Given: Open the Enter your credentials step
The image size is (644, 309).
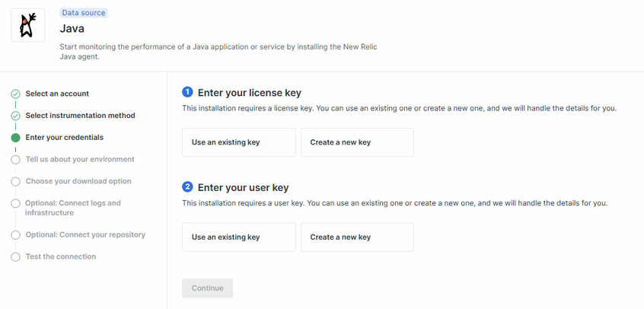Looking at the screenshot, I should (64, 138).
